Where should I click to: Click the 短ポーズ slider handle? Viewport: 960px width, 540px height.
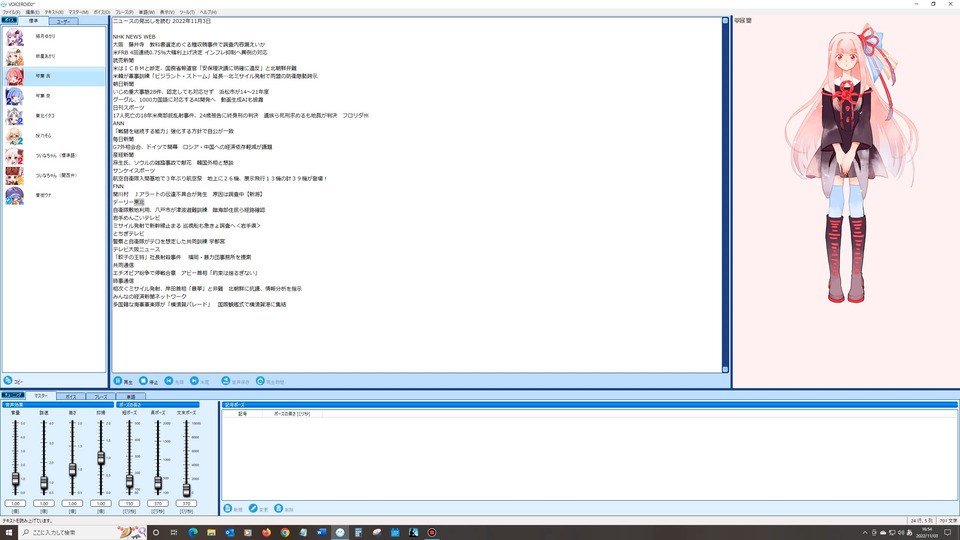pos(129,482)
